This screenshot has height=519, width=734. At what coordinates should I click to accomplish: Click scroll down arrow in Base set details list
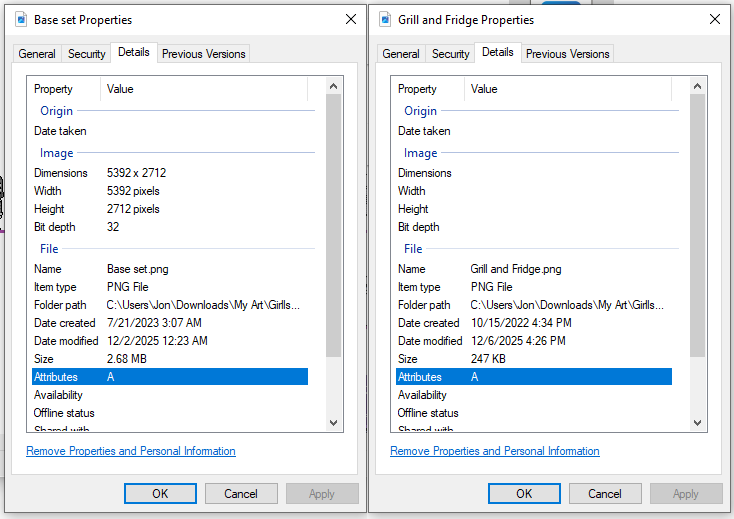point(333,423)
